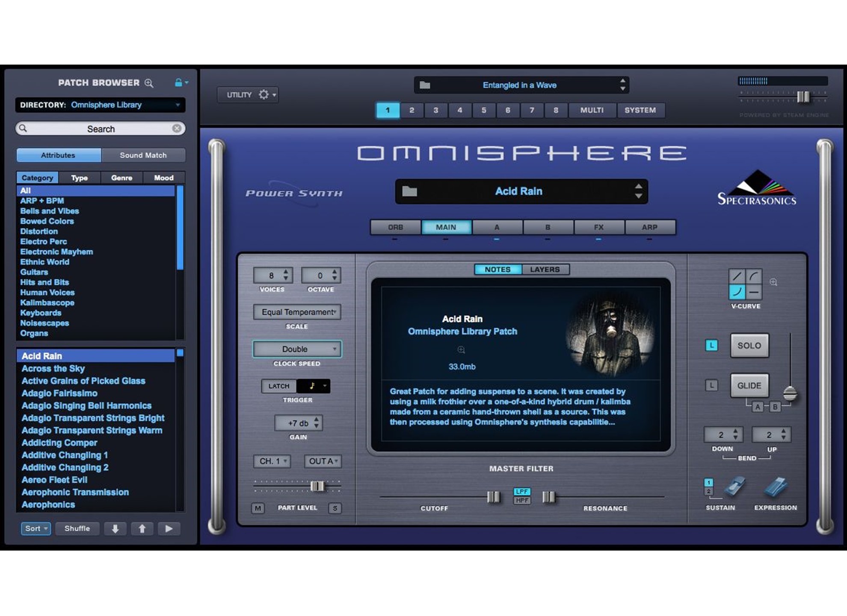Switch to the Layers view tab
The image size is (847, 616).
(545, 269)
